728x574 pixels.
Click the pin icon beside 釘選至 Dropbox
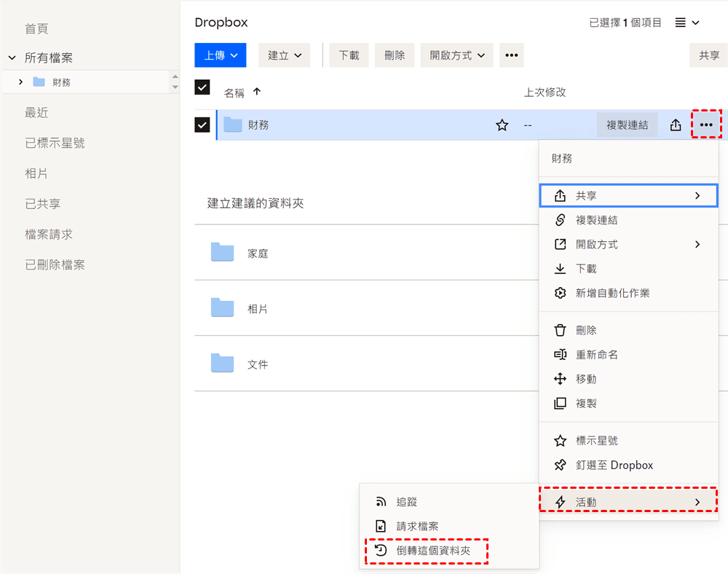[561, 465]
